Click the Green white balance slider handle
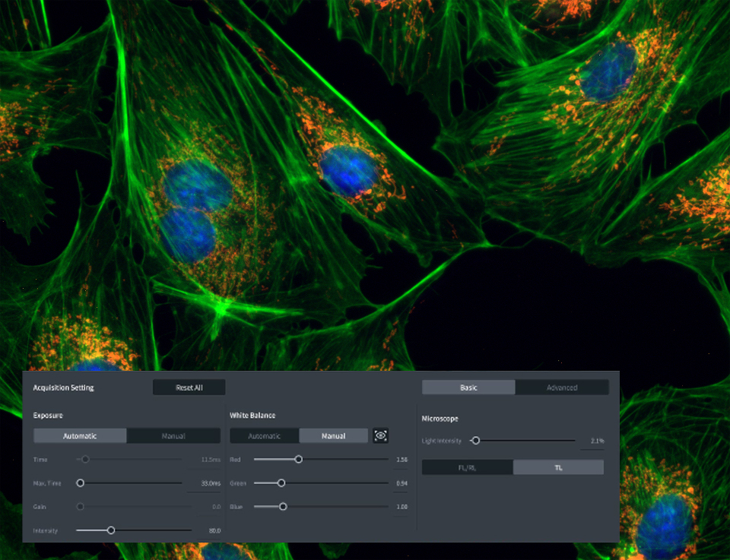730x560 pixels. (281, 482)
